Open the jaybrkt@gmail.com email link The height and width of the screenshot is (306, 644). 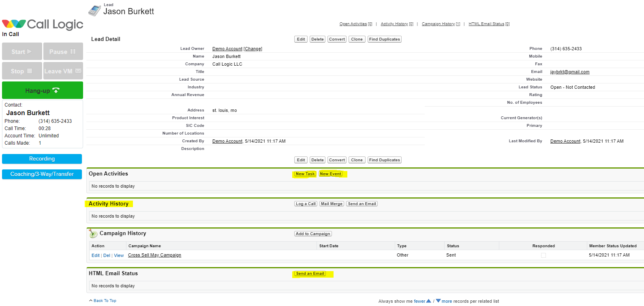[x=570, y=72]
